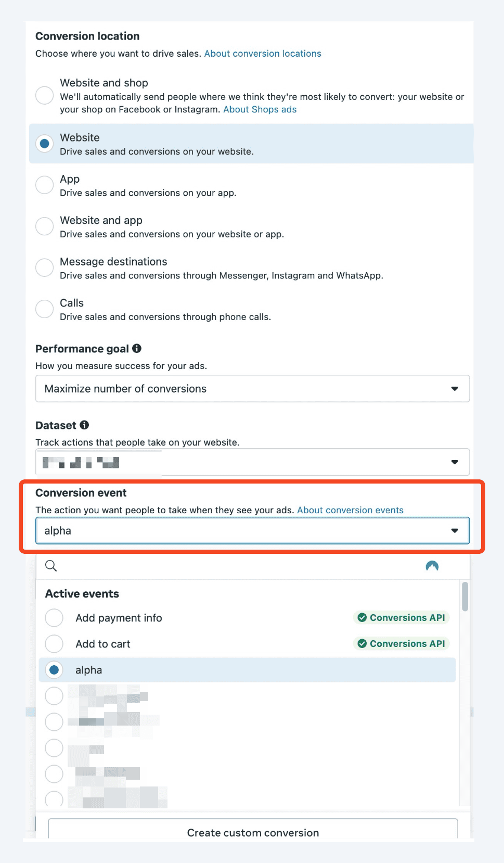Click the Performance goal info icon
Image resolution: width=504 pixels, height=863 pixels.
pos(137,349)
